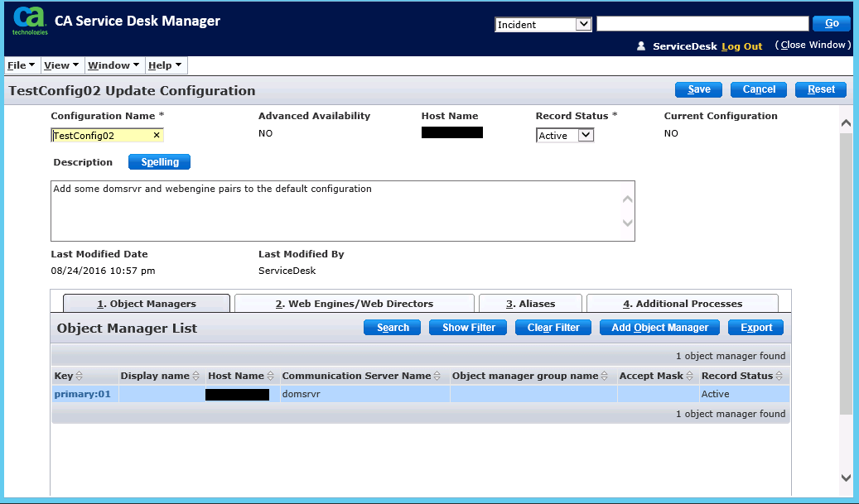The width and height of the screenshot is (859, 504).
Task: Open the View menu
Action: tap(60, 65)
